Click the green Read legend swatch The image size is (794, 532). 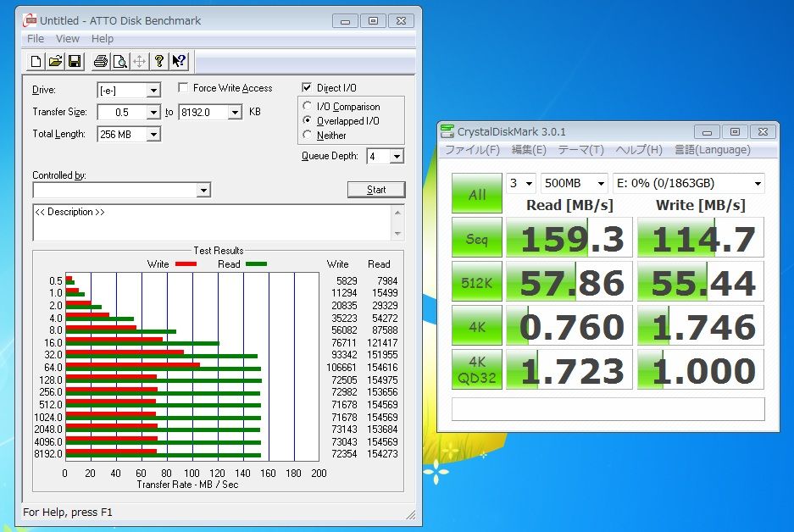(x=256, y=263)
